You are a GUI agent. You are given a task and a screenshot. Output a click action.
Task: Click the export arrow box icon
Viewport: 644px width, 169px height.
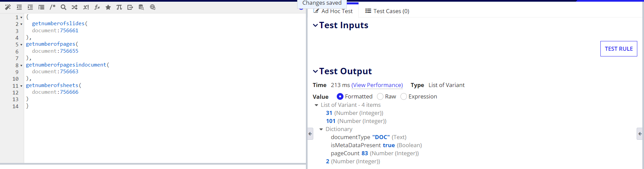click(130, 7)
